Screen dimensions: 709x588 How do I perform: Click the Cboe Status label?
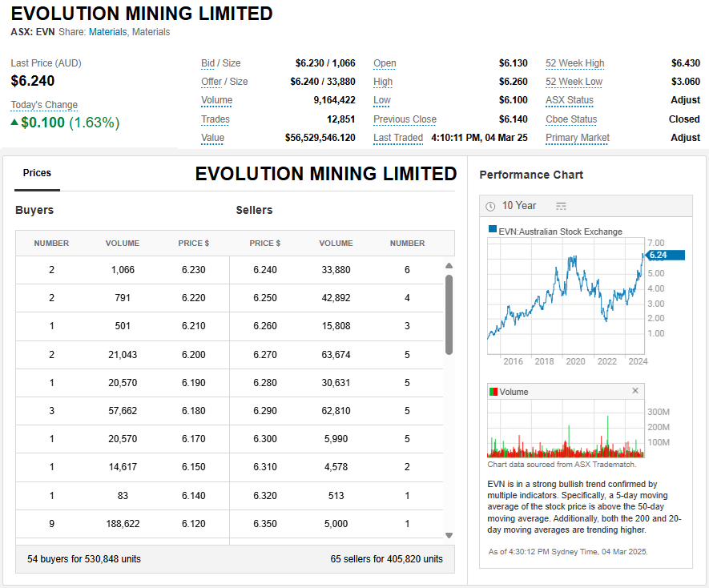pos(571,119)
